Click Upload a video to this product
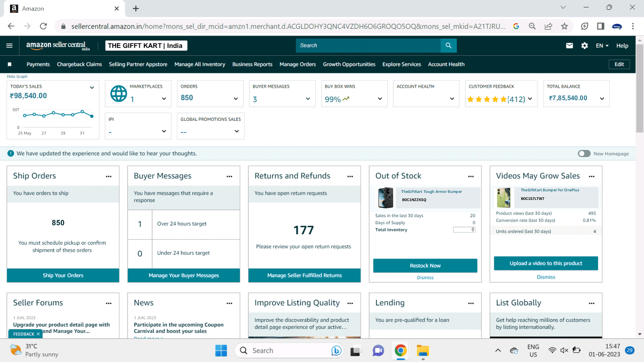The image size is (644, 362). click(546, 263)
